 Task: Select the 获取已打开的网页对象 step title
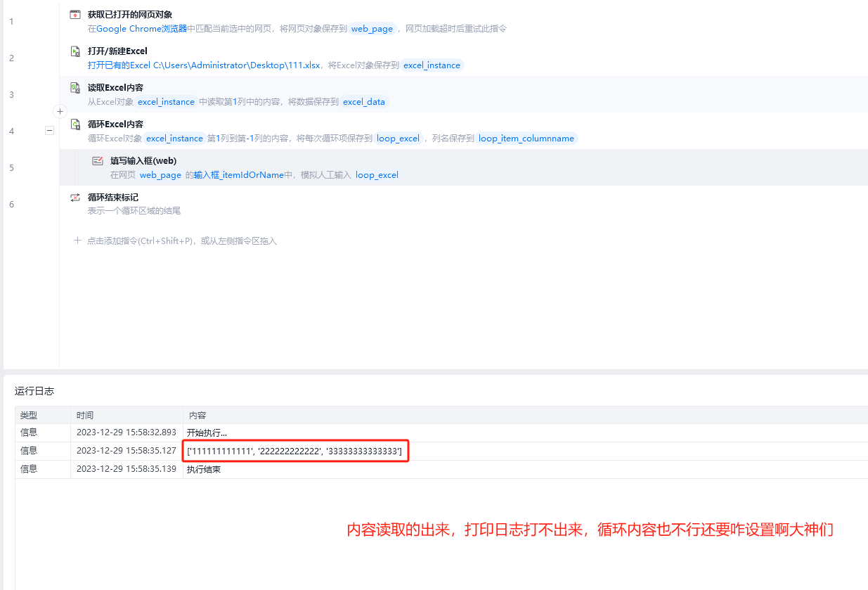coord(130,15)
